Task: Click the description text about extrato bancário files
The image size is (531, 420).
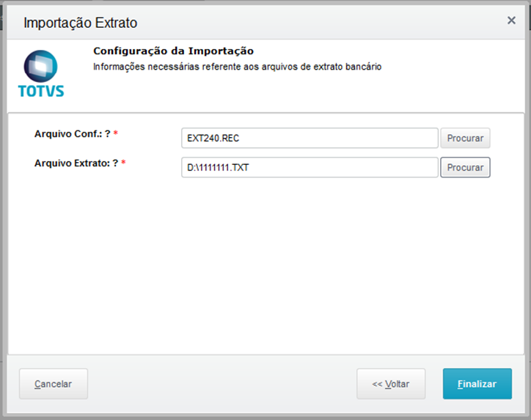Action: pyautogui.click(x=237, y=67)
